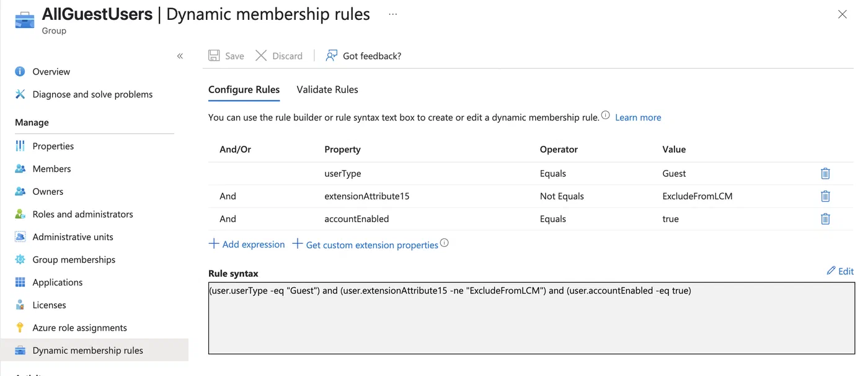
Task: Open the Learn more link
Action: point(638,117)
